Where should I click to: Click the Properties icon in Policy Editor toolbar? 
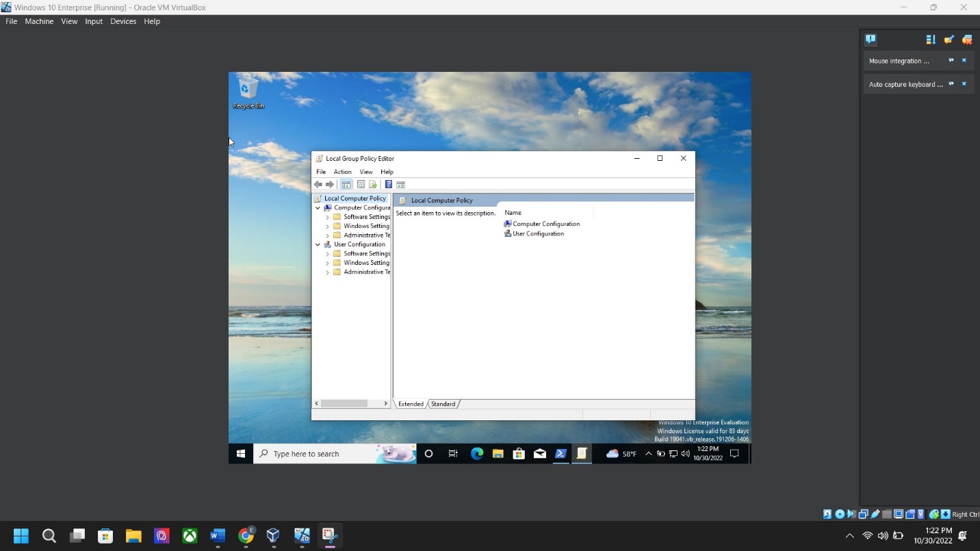[x=361, y=185]
